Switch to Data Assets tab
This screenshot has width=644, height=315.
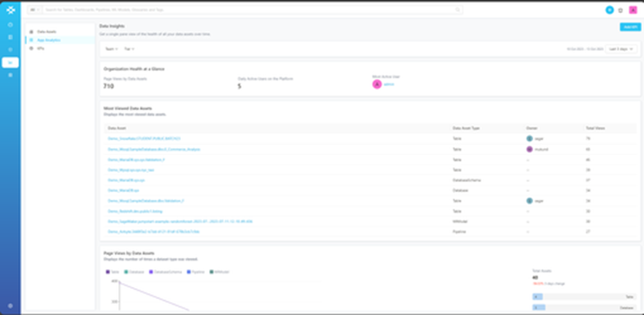(47, 32)
